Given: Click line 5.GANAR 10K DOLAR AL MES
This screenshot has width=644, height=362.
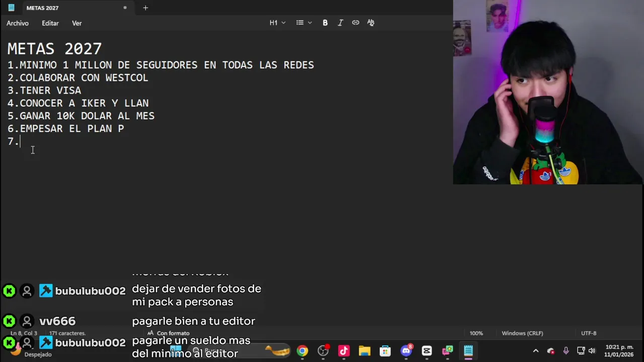Looking at the screenshot, I should (x=81, y=116).
